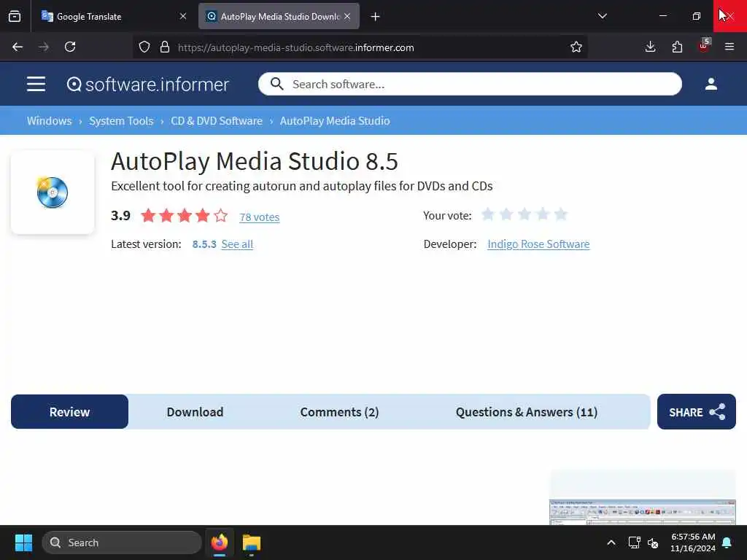Click the Search software input field
This screenshot has width=747, height=560.
[470, 84]
